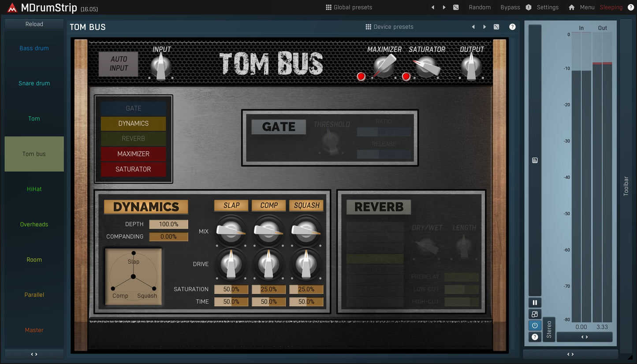This screenshot has width=637, height=364.
Task: Open top-right help question mark icon
Action: [630, 7]
